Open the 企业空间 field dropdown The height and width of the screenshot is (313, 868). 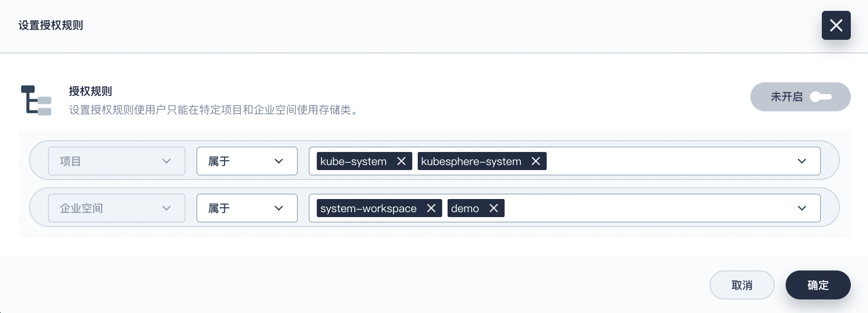point(117,208)
